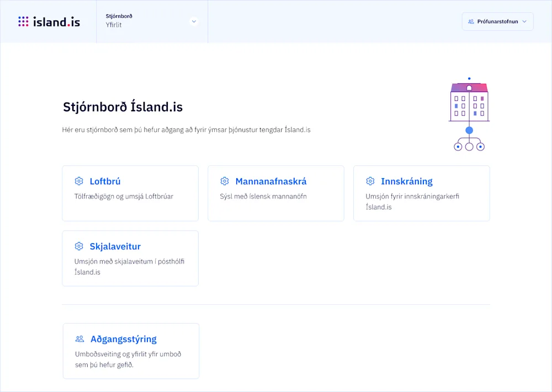Click text 'Tölfræðigögn og umsjá Loftbrúar'

pyautogui.click(x=124, y=196)
